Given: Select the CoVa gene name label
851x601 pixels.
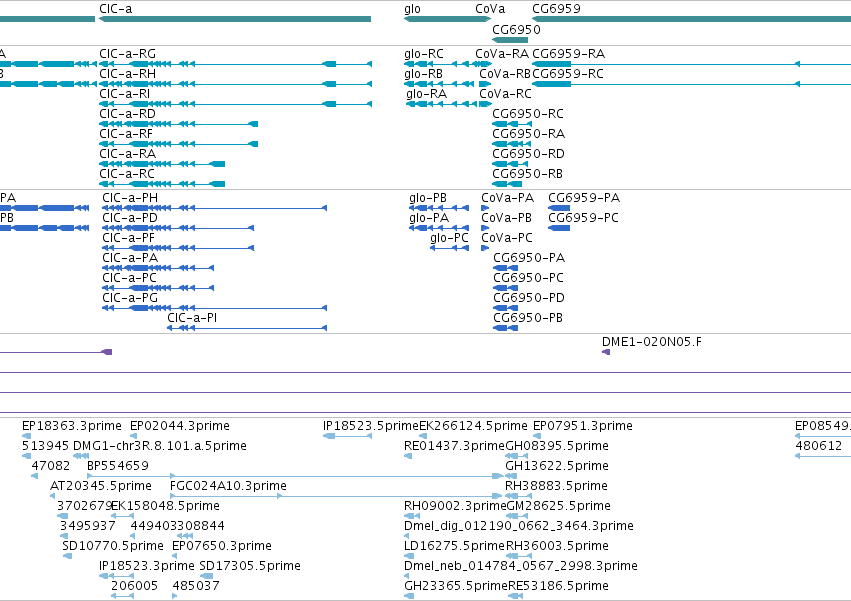Looking at the screenshot, I should (490, 9).
